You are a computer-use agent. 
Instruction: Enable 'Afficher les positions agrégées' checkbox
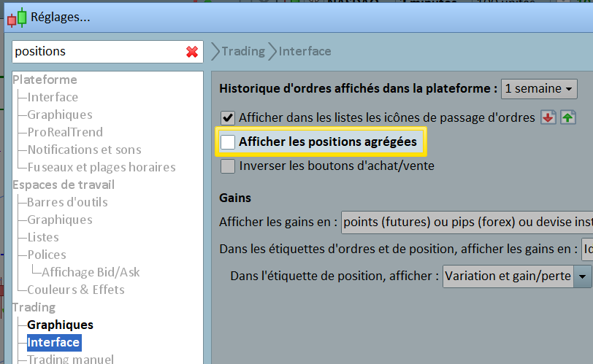(x=228, y=142)
